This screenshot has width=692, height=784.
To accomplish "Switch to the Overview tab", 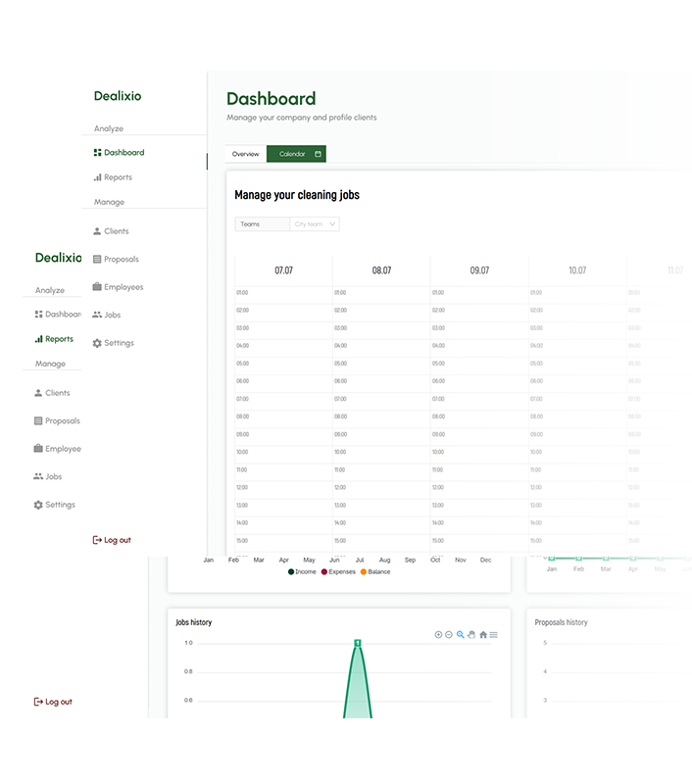I will click(x=245, y=154).
